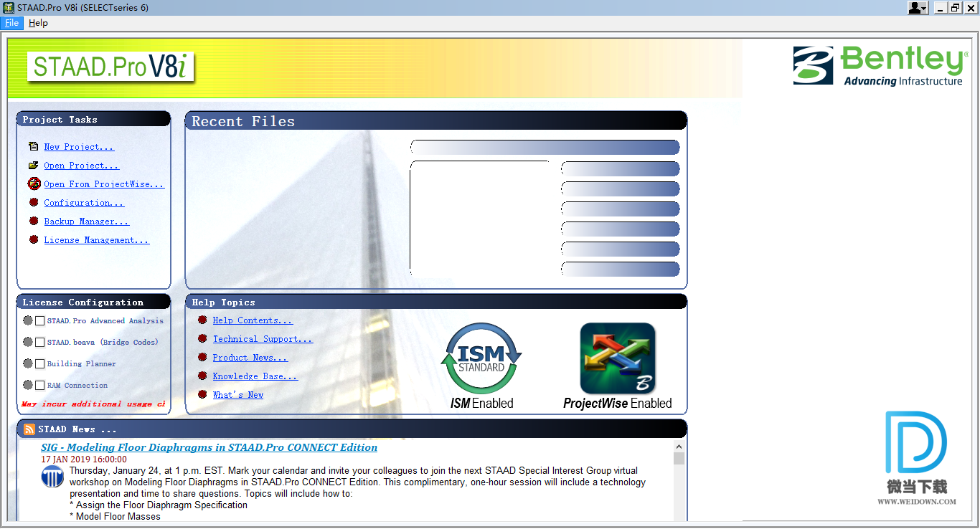Click the news scrollbar up arrow
This screenshot has width=980, height=529.
coord(679,446)
